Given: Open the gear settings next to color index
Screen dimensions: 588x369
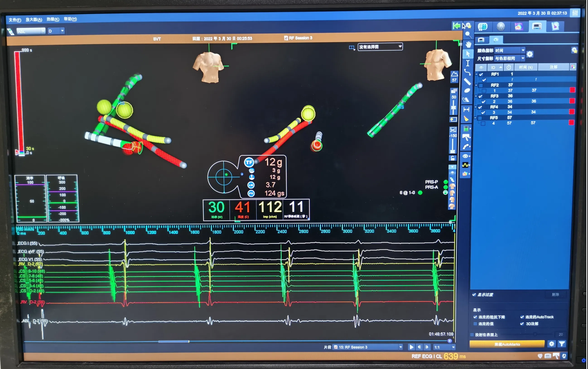Looking at the screenshot, I should click(530, 54).
